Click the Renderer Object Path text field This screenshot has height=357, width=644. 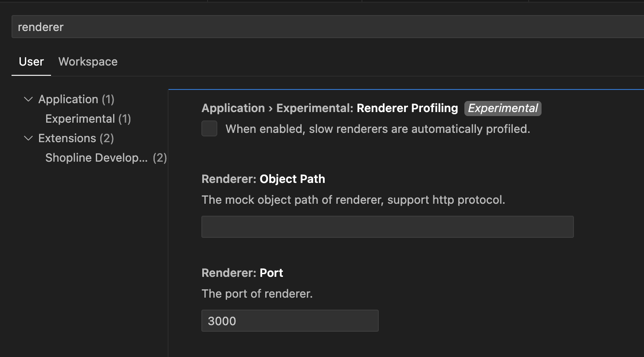[x=387, y=227]
